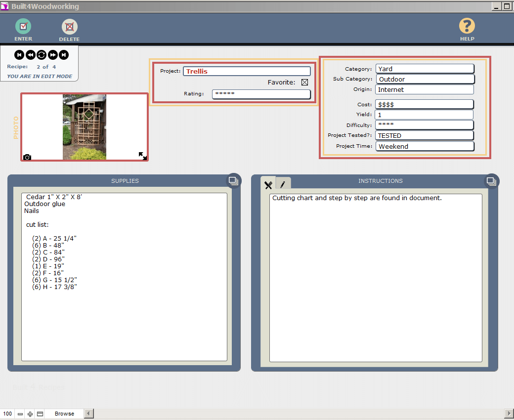Expand the trellis photo to full size
This screenshot has width=514, height=420.
142,156
